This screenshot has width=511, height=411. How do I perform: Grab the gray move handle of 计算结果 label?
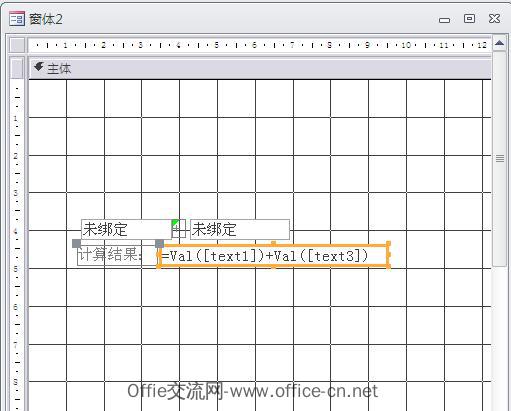76,243
